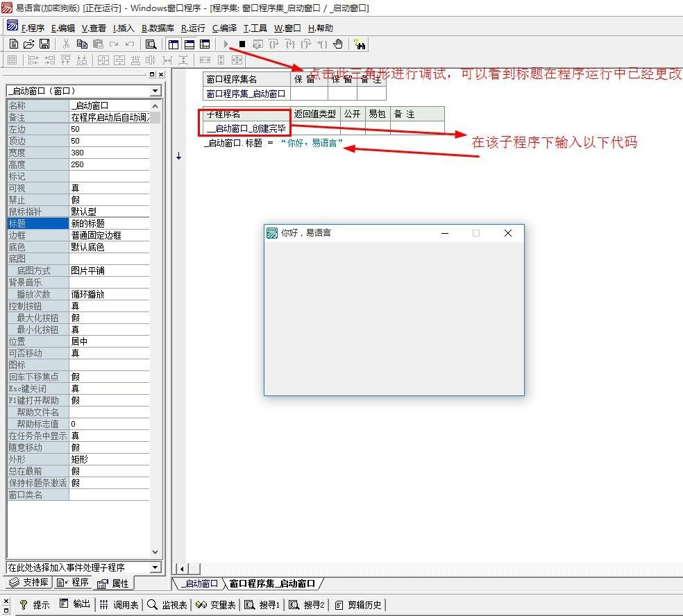This screenshot has height=616, width=683.
Task: Open the V.查看 menu
Action: (94, 28)
